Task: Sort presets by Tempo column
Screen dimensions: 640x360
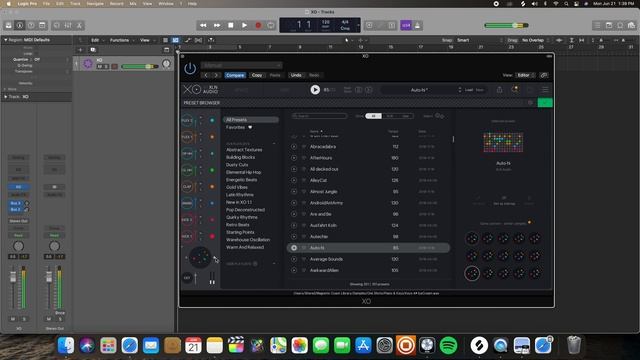Action: point(393,131)
